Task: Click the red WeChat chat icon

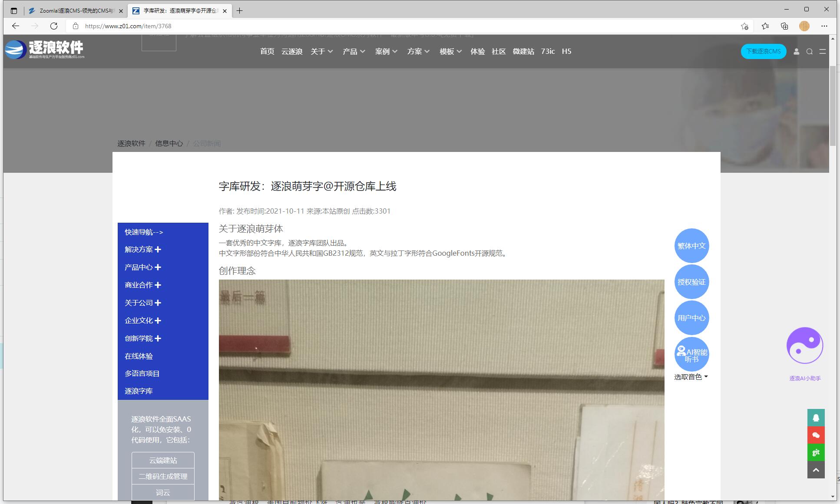Action: click(816, 435)
